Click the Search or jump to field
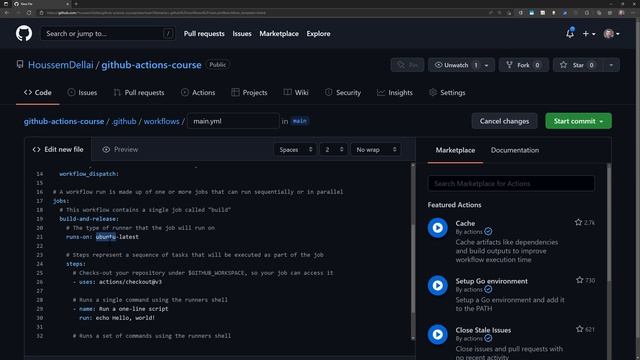Image resolution: width=640 pixels, height=360 pixels. pos(108,33)
